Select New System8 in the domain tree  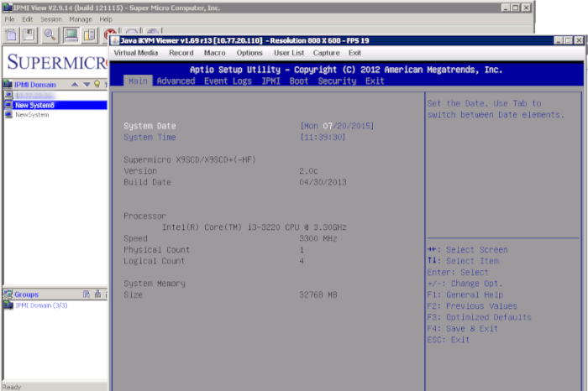[x=34, y=105]
